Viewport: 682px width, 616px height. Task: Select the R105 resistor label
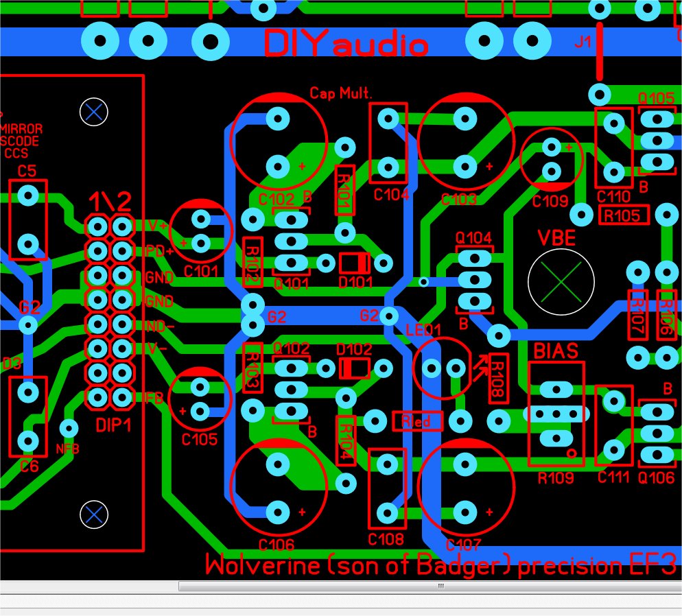coord(622,215)
